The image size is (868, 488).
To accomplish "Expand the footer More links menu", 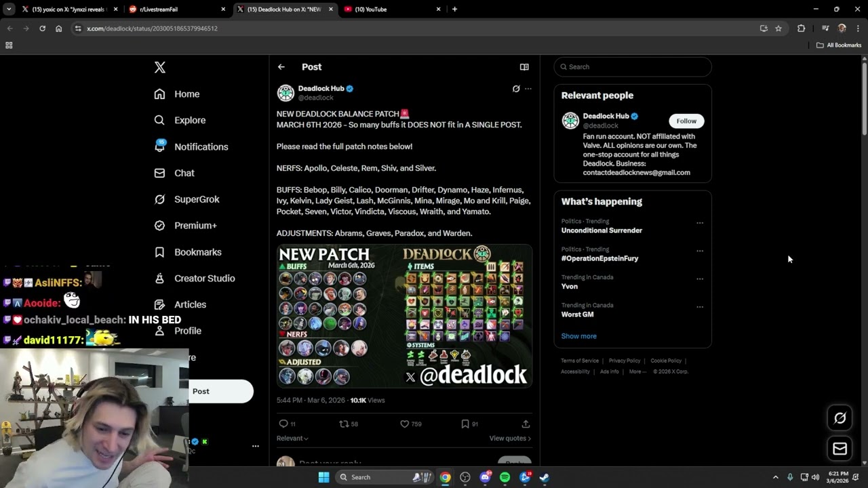I will (637, 371).
